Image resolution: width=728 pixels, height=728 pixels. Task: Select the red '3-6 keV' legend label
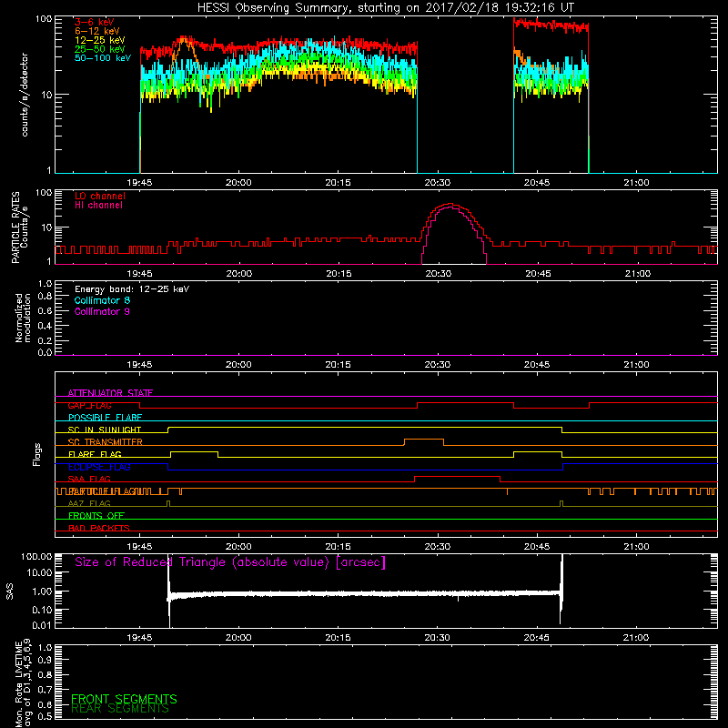click(95, 22)
